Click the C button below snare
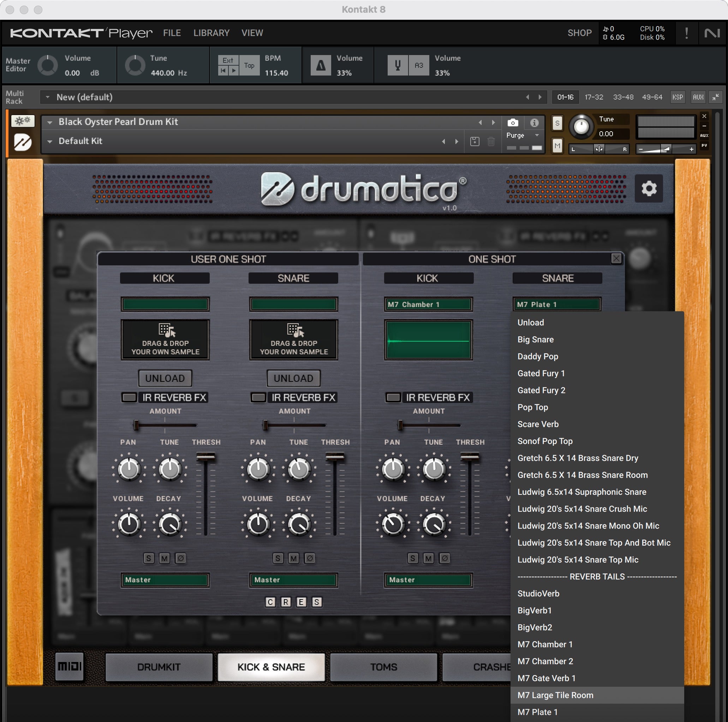This screenshot has width=728, height=722. (270, 602)
